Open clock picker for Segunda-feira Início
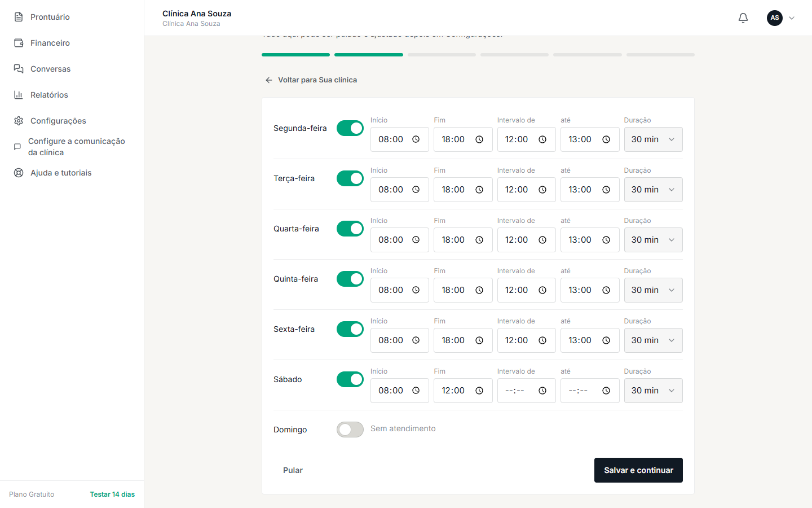 coord(416,139)
